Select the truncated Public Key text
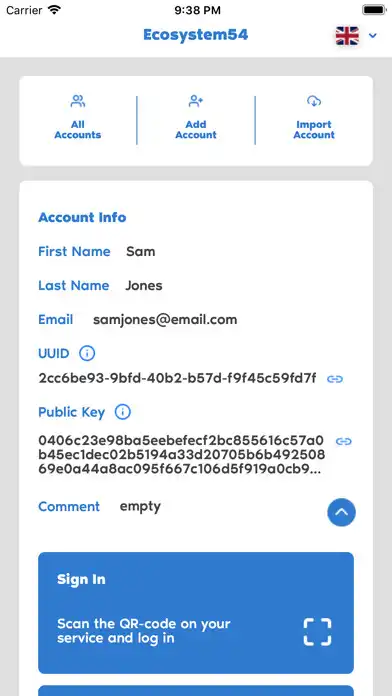 pos(182,455)
